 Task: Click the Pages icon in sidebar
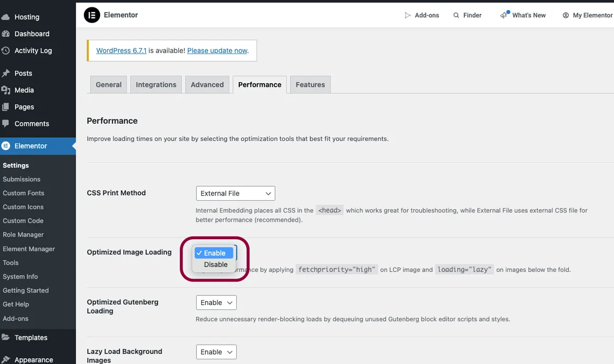5,107
